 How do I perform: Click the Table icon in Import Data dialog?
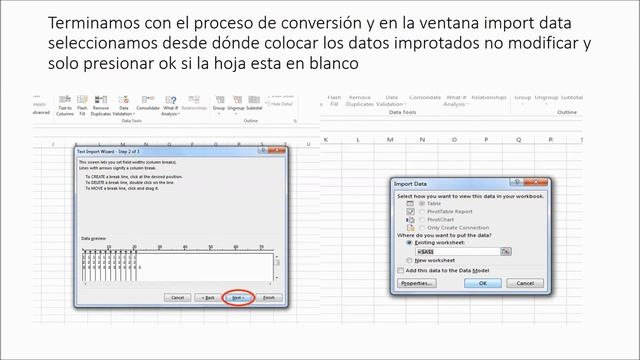(410, 203)
